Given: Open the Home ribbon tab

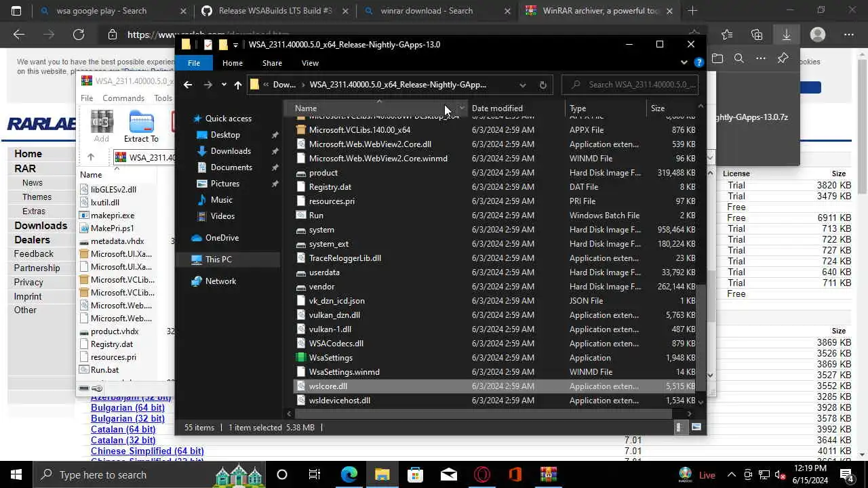Looking at the screenshot, I should pos(233,63).
